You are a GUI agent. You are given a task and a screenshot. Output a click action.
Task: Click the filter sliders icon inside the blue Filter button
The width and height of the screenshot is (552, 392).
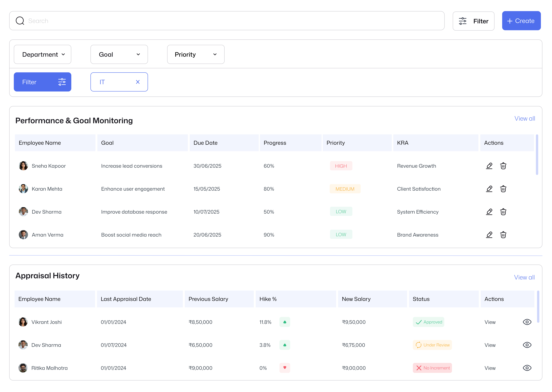(x=62, y=82)
